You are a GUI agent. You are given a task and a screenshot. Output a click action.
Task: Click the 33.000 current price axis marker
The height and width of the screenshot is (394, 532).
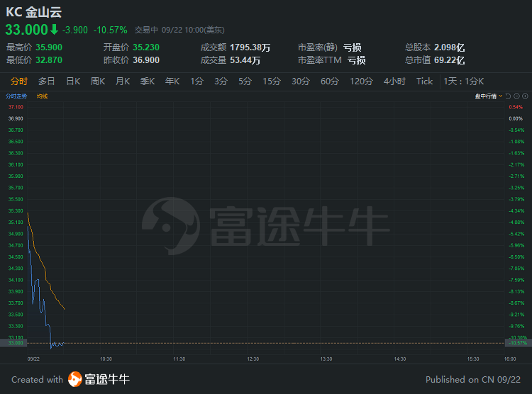point(13,343)
